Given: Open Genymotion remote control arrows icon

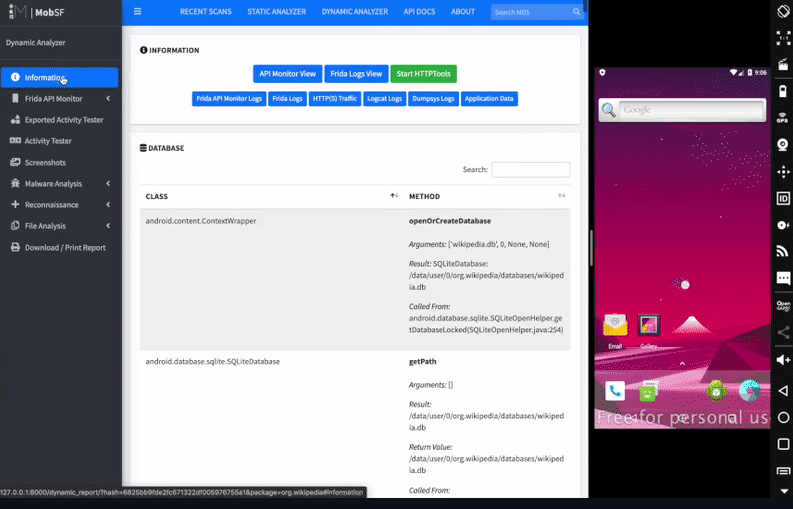Looking at the screenshot, I should [x=783, y=172].
